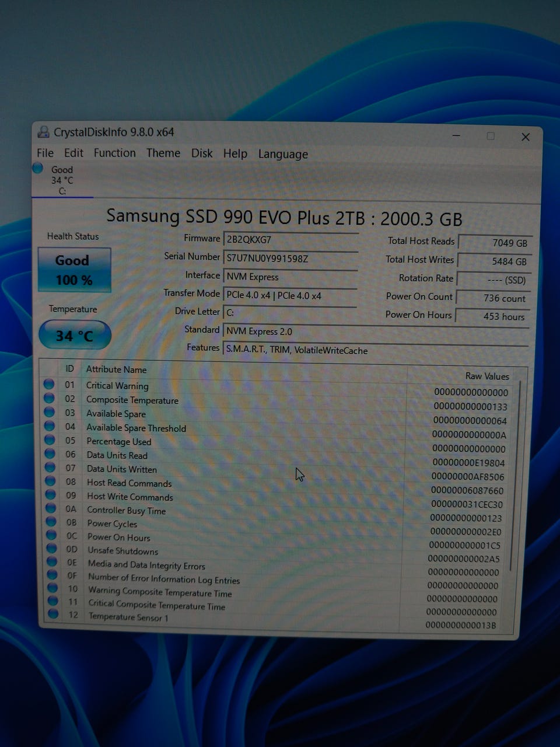Minimize the CrystalDiskInfo window
The width and height of the screenshot is (560, 747).
coord(457,136)
